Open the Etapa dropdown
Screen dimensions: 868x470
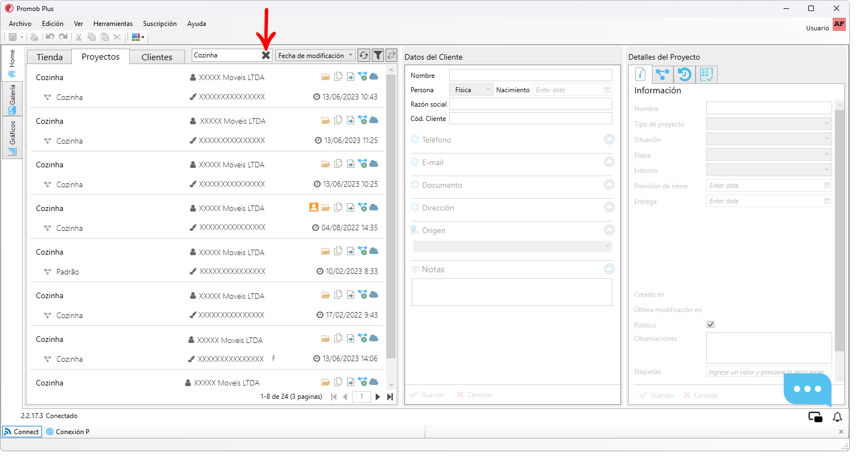tap(769, 155)
